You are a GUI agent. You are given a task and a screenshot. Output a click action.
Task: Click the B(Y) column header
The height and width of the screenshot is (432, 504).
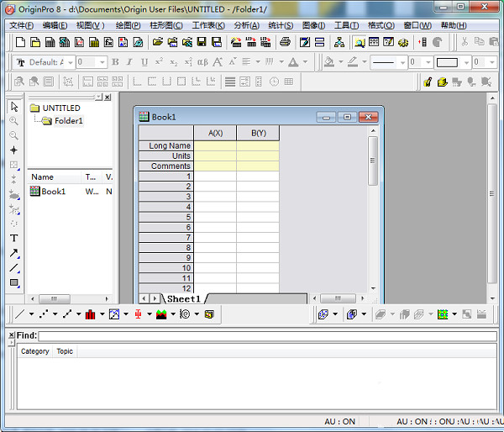258,133
